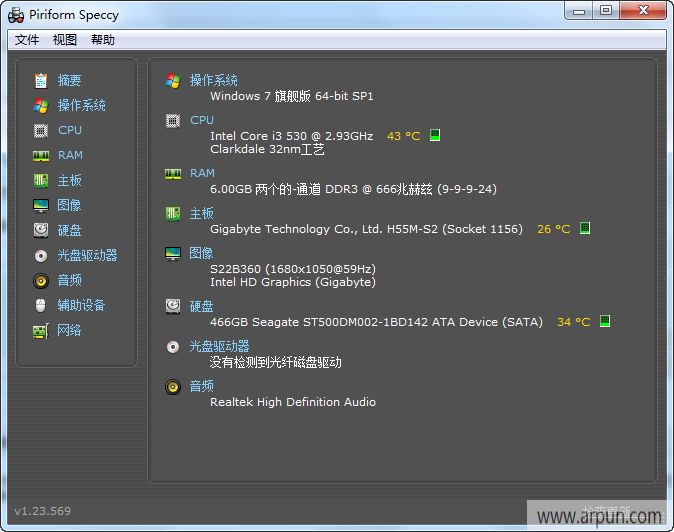Click the 图像 monitor icon in sidebar
Screen dimensions: 674x532
tap(41, 205)
